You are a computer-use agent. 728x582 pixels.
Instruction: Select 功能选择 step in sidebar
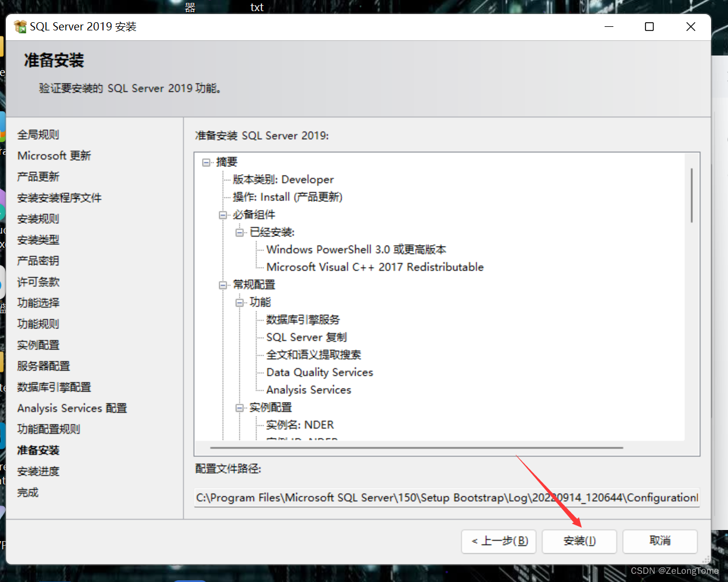38,303
